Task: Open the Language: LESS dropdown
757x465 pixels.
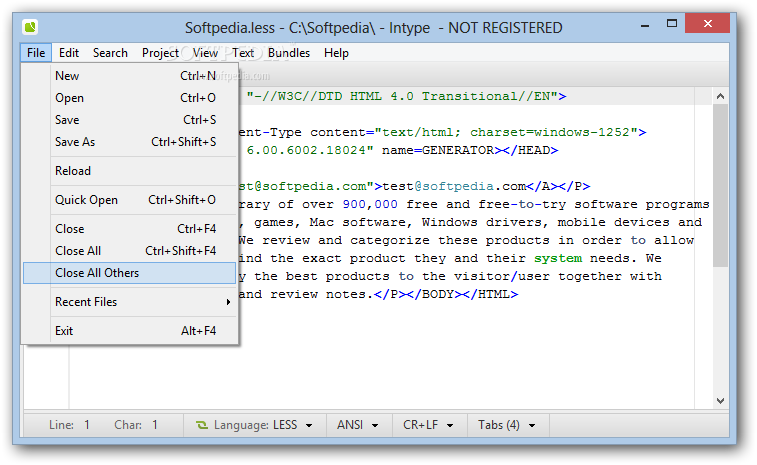Action: click(x=255, y=425)
